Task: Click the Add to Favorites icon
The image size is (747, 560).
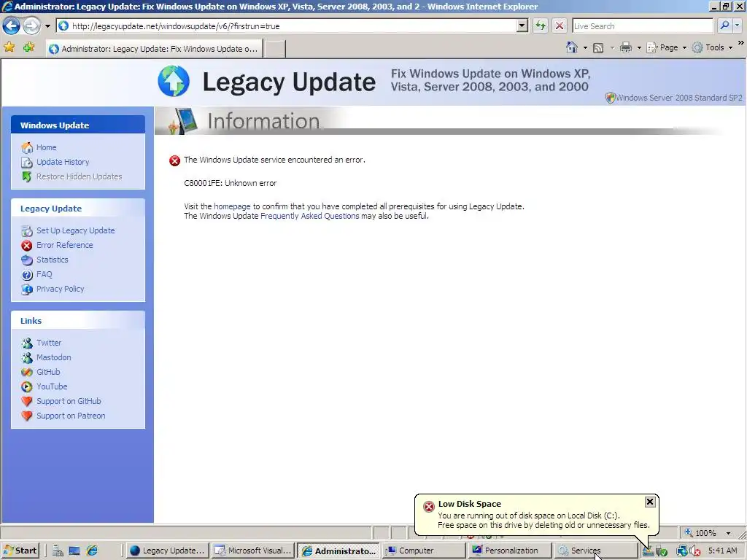Action: coord(28,47)
